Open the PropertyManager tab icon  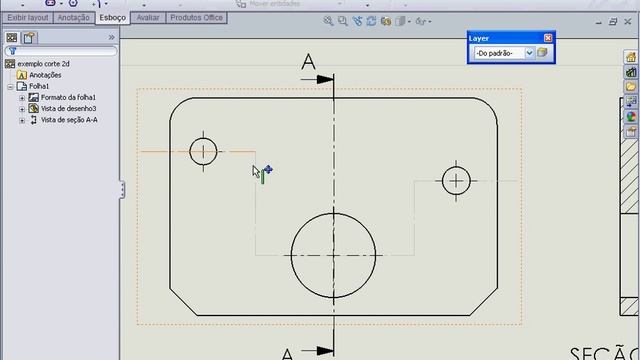[29, 38]
